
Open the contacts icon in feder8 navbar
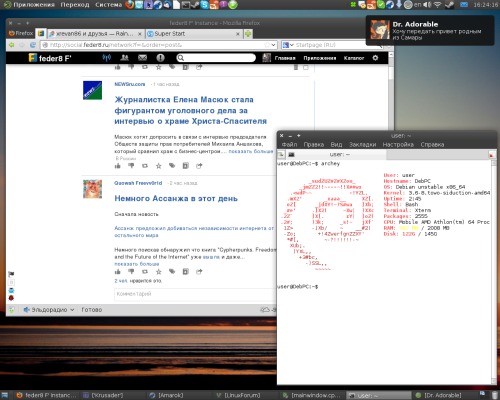(x=125, y=58)
